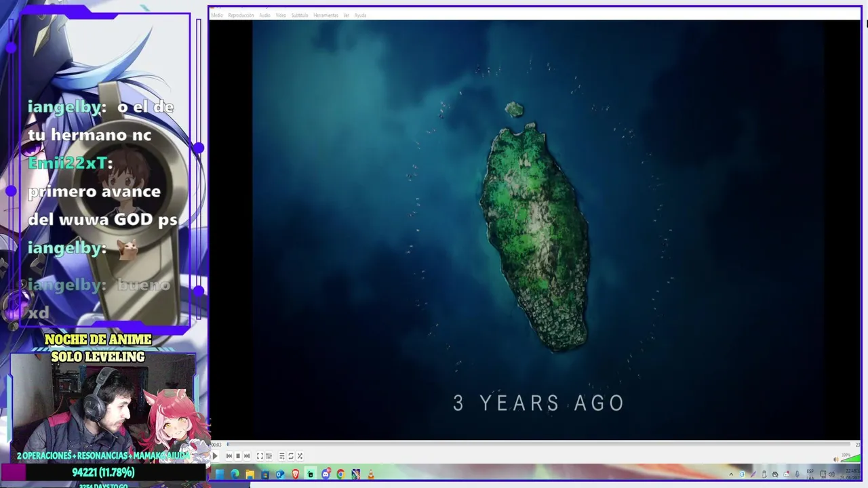The image size is (868, 488).
Task: Click the video frame showing the island
Action: 538,230
